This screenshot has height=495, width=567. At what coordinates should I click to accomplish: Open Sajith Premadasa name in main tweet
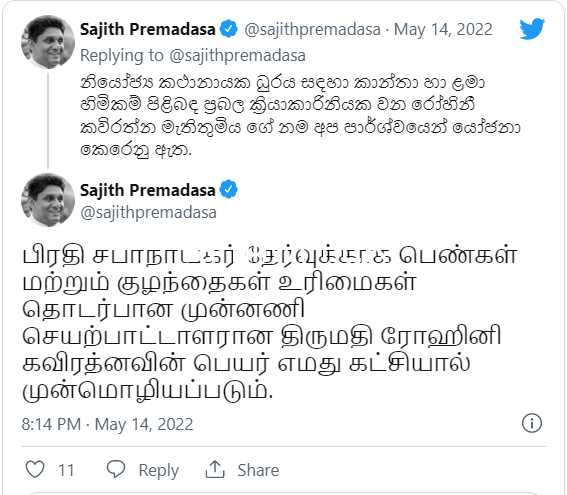148,190
